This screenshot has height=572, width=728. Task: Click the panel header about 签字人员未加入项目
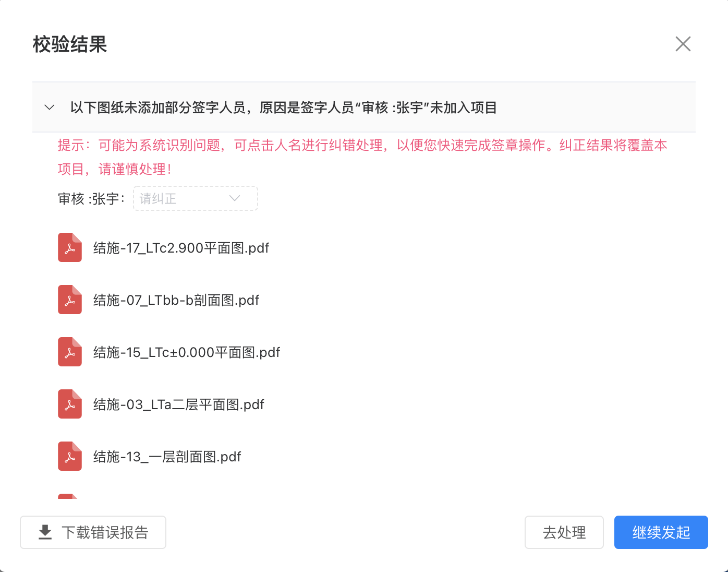pos(284,108)
